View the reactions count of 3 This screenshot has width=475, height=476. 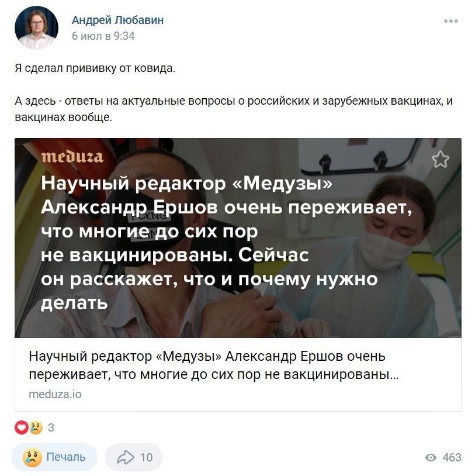pos(51,427)
